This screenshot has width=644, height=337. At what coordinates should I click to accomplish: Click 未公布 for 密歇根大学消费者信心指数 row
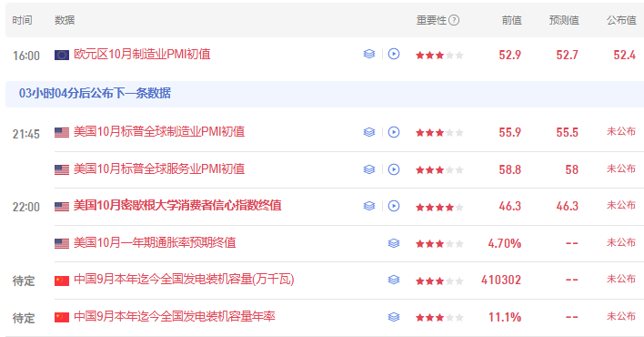(x=621, y=205)
